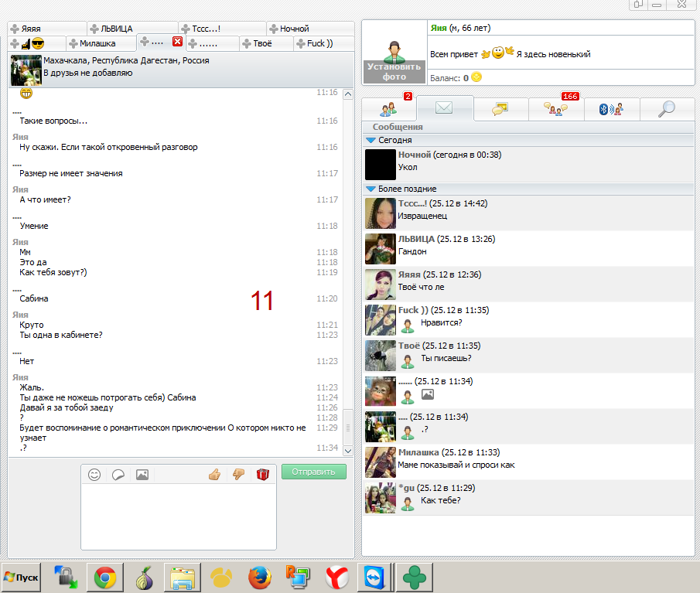The width and height of the screenshot is (700, 593).
Task: Open network connection icon in taskbar
Action: (66, 578)
